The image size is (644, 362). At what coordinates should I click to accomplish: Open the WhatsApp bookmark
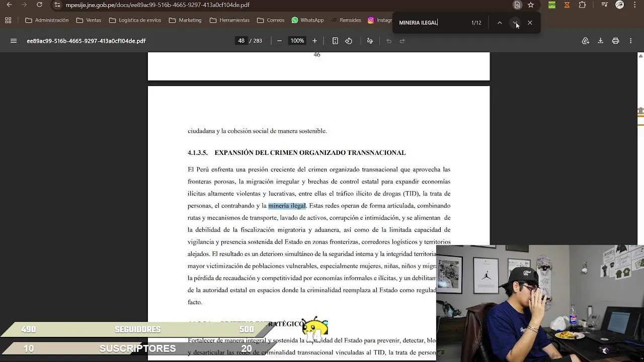click(307, 21)
